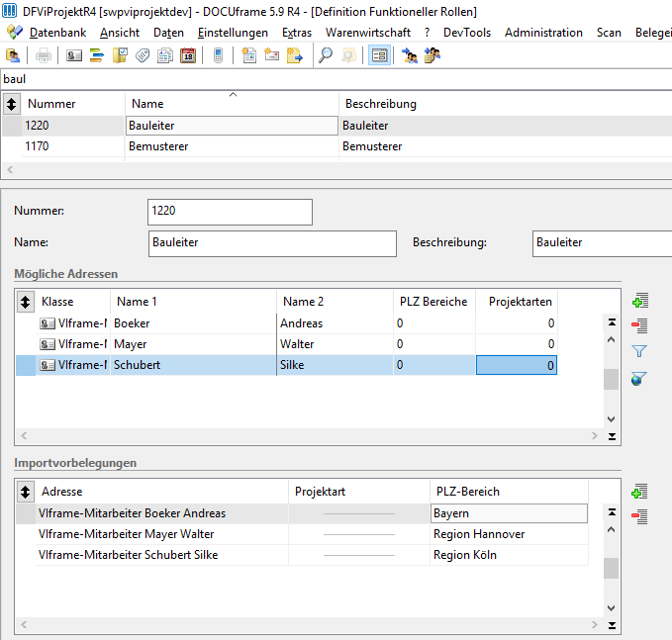
Task: Jump to bottom of Importvorbelegungen list
Action: 612,626
